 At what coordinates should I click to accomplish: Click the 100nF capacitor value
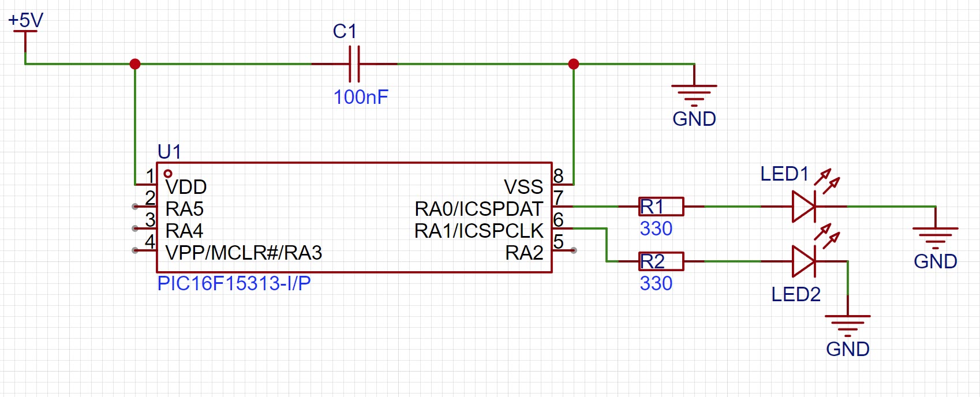tap(361, 97)
